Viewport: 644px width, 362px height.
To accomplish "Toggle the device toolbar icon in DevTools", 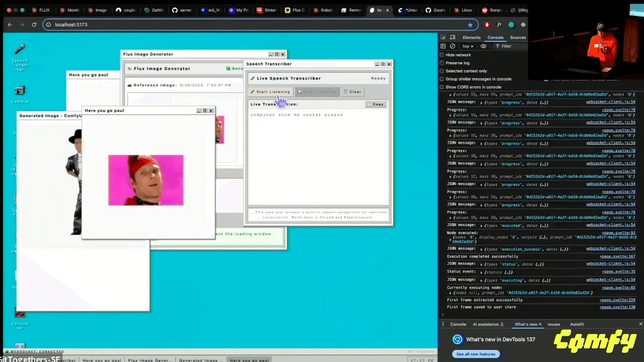I will (x=453, y=38).
